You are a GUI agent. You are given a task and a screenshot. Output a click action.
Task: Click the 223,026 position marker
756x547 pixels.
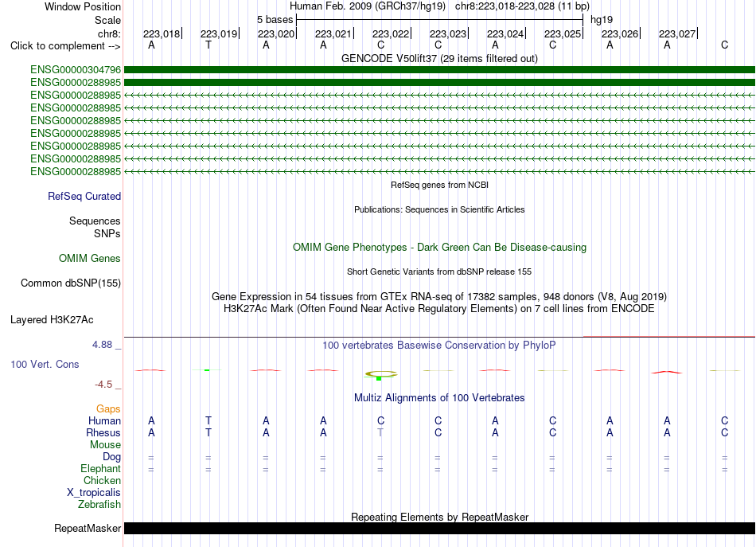click(x=621, y=33)
